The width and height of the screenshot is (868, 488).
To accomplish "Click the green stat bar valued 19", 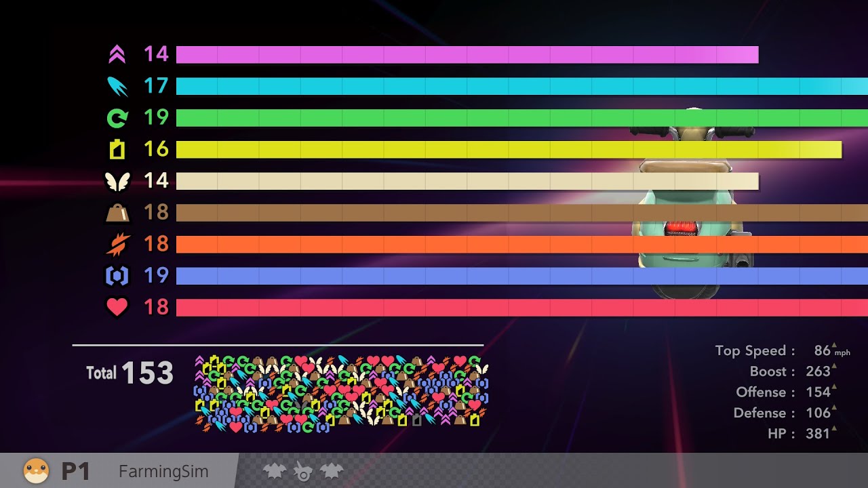I will (x=522, y=118).
